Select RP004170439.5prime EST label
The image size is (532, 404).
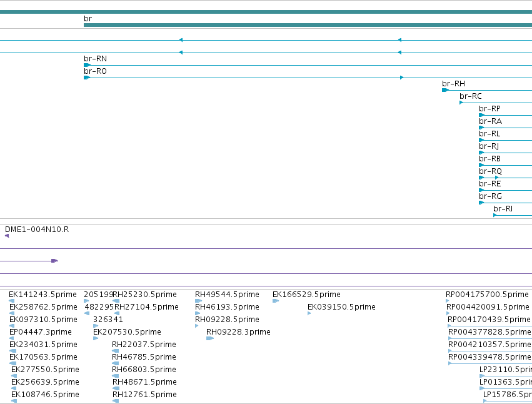coord(489,320)
